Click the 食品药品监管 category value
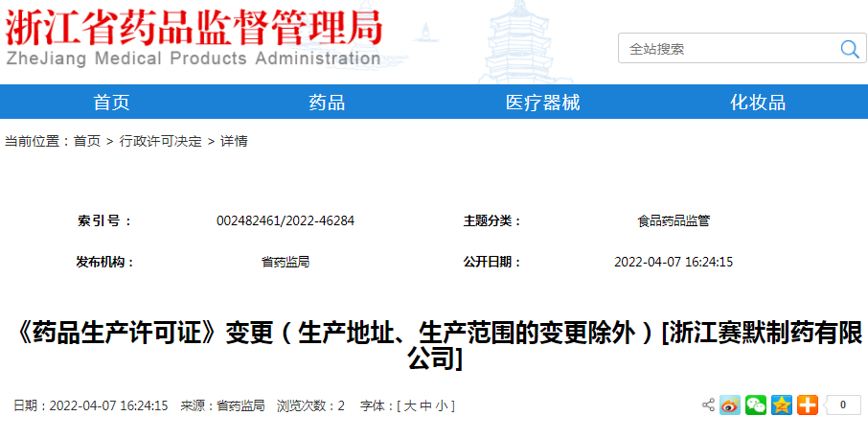Image resolution: width=868 pixels, height=439 pixels. pos(674,221)
